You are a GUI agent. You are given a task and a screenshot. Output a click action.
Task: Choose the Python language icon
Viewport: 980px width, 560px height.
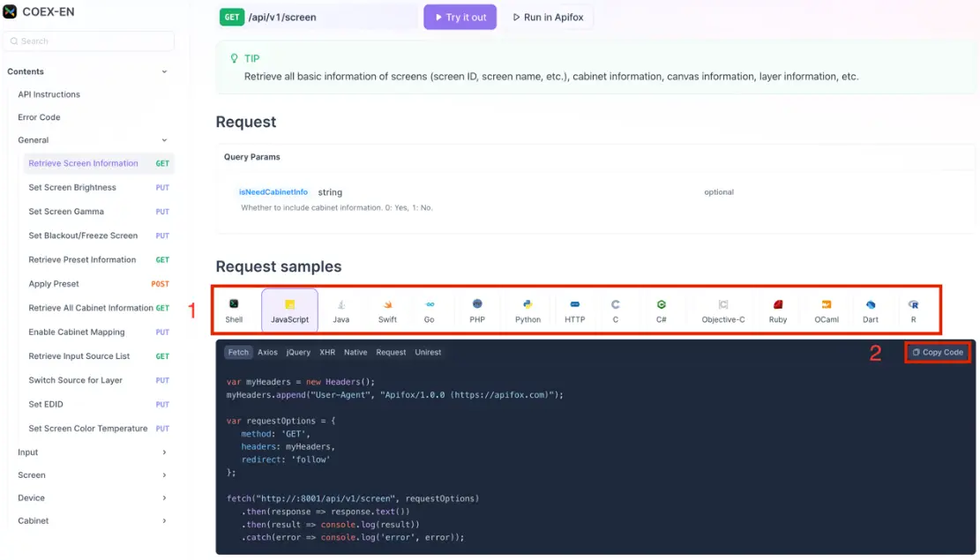(x=527, y=304)
